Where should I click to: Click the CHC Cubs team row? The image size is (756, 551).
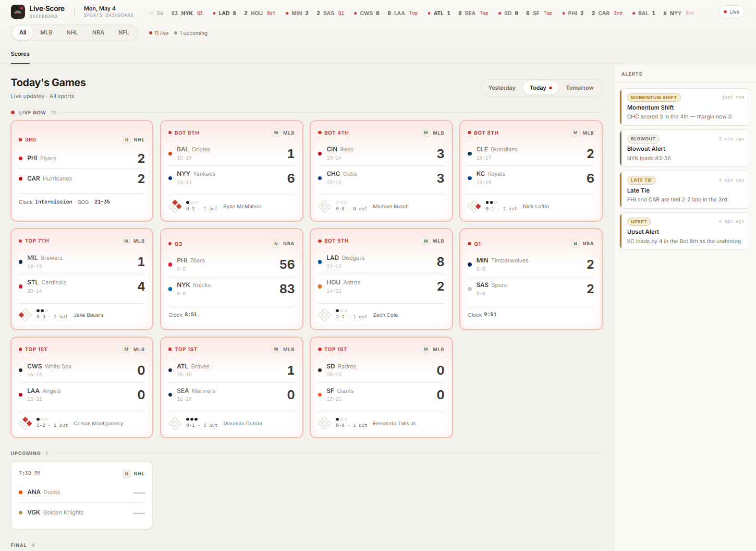(381, 178)
